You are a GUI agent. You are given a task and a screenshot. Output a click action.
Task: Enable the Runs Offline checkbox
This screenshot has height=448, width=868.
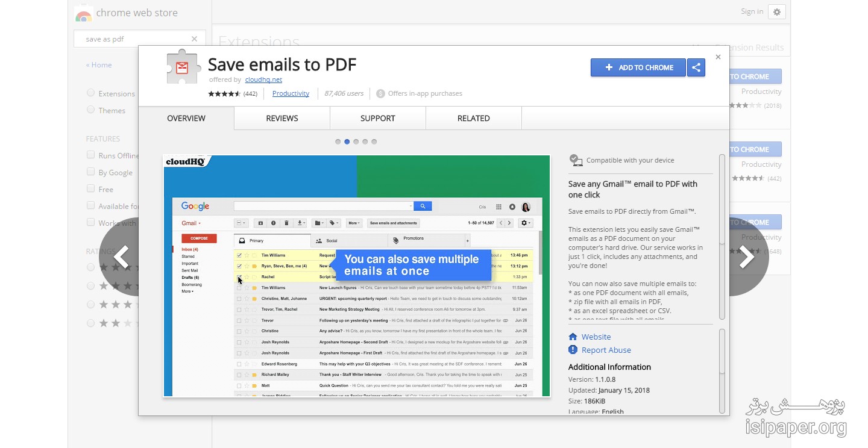tap(90, 155)
